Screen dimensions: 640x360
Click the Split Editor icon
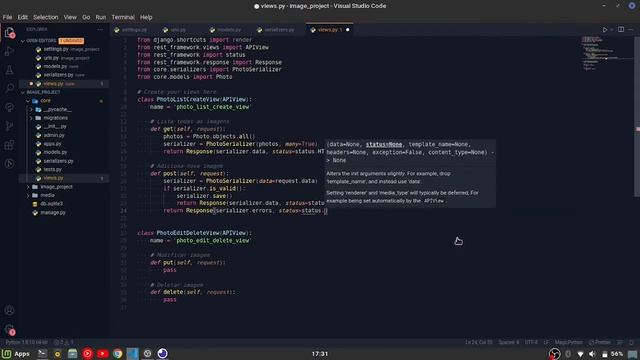pos(621,29)
